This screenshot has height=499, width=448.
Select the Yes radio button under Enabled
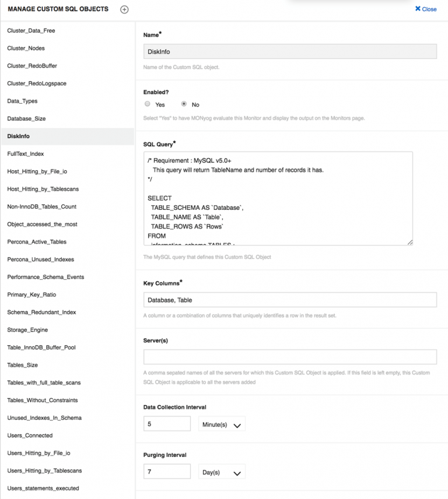tap(148, 104)
